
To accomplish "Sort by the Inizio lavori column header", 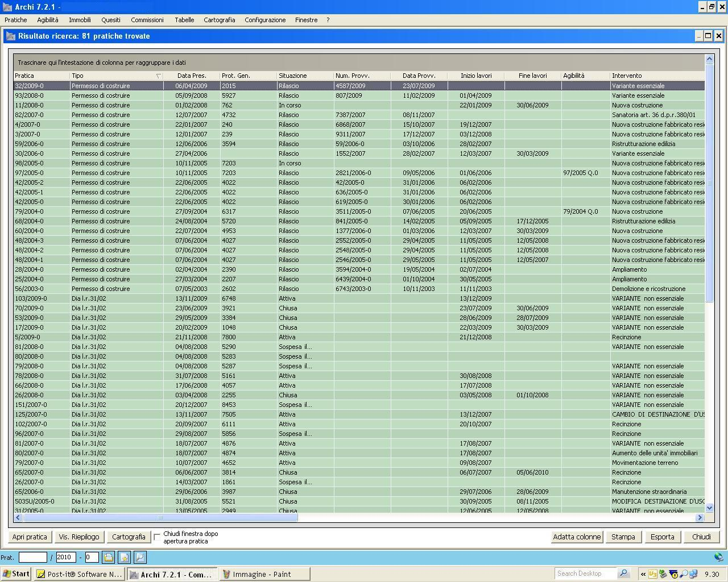I will click(476, 76).
